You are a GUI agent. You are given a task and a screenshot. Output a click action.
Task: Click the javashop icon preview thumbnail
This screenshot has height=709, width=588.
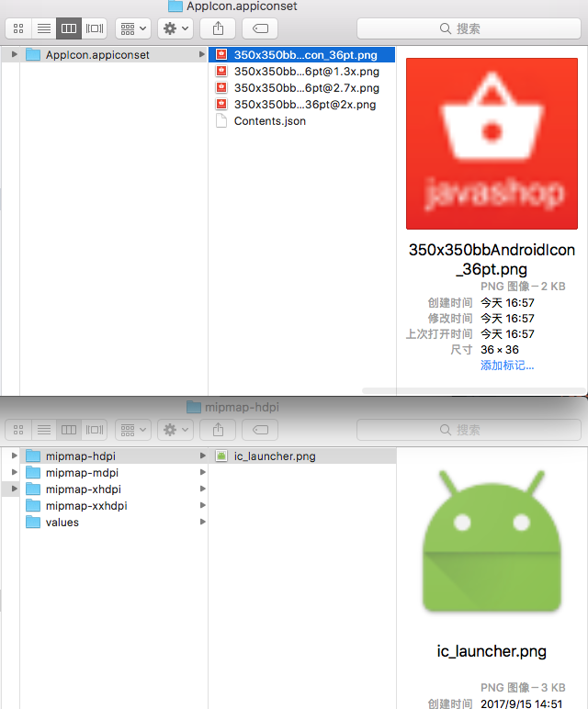tap(492, 143)
